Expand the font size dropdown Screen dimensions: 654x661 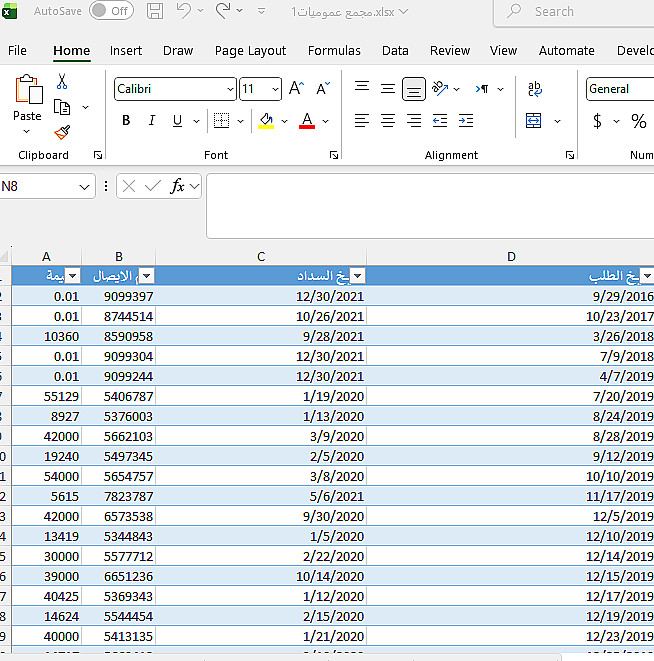coord(275,89)
